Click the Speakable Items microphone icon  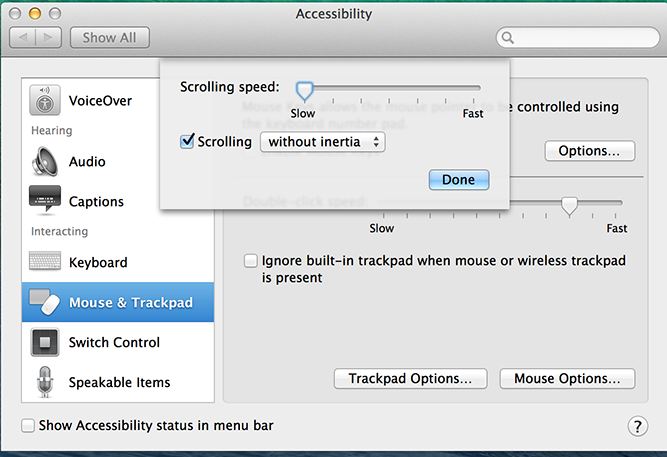click(44, 382)
